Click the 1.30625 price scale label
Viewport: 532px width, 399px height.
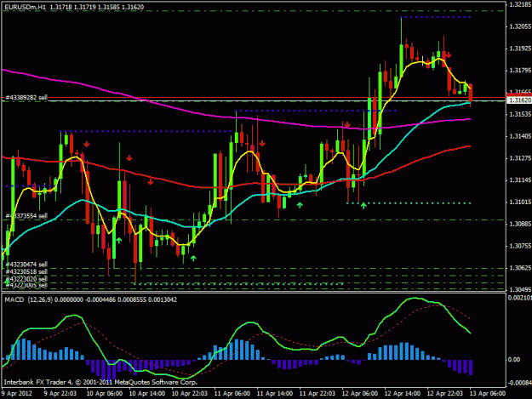520,268
